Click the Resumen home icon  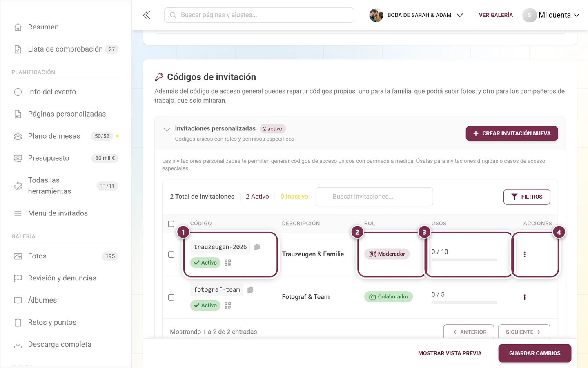18,27
